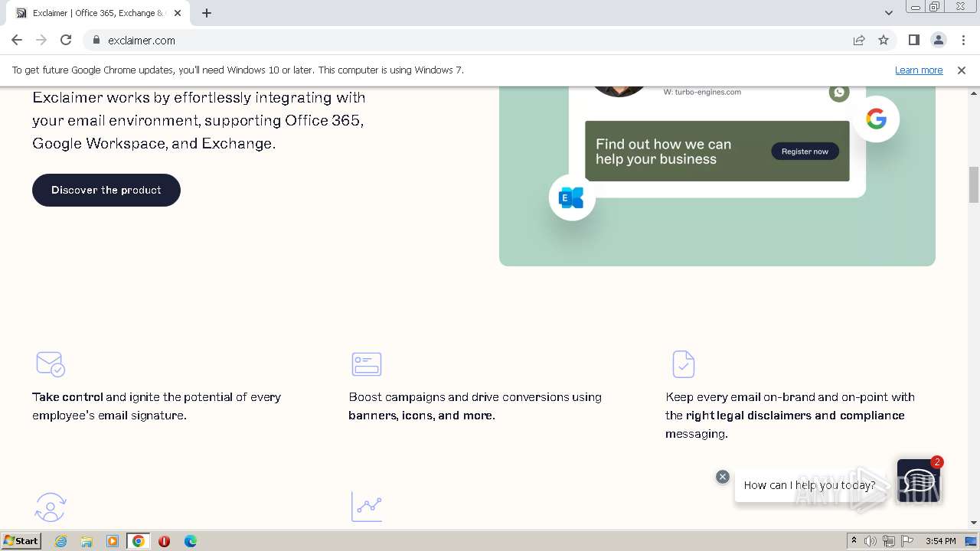Click the Chrome taskbar icon
The height and width of the screenshot is (551, 980).
click(139, 541)
